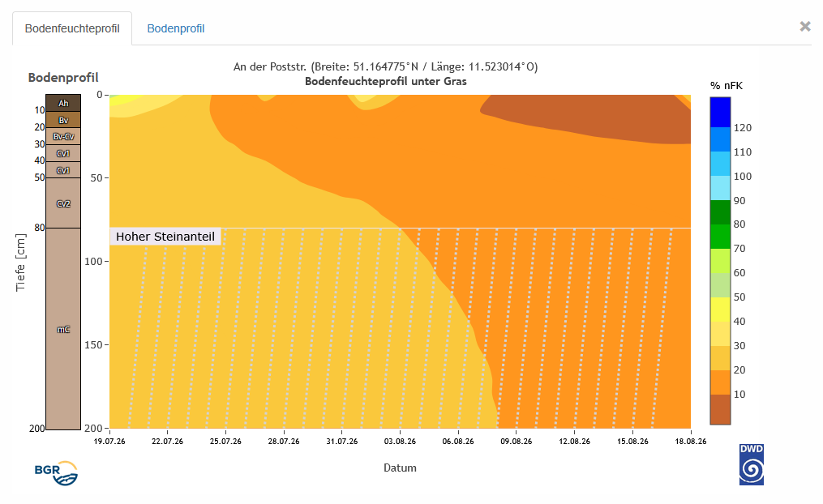823x504 pixels.
Task: Click the 03.08.26 date axis label
Action: pyautogui.click(x=400, y=441)
